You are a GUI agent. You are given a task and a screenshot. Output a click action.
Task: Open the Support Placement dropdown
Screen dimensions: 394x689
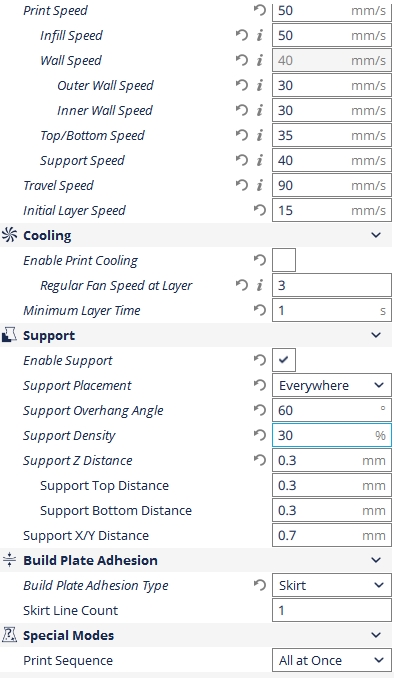(x=332, y=385)
